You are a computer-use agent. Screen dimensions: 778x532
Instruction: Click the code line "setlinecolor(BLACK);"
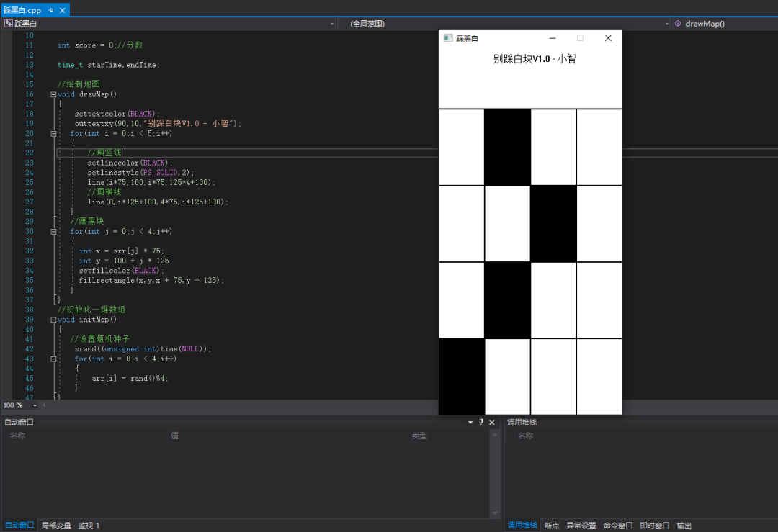coord(130,163)
